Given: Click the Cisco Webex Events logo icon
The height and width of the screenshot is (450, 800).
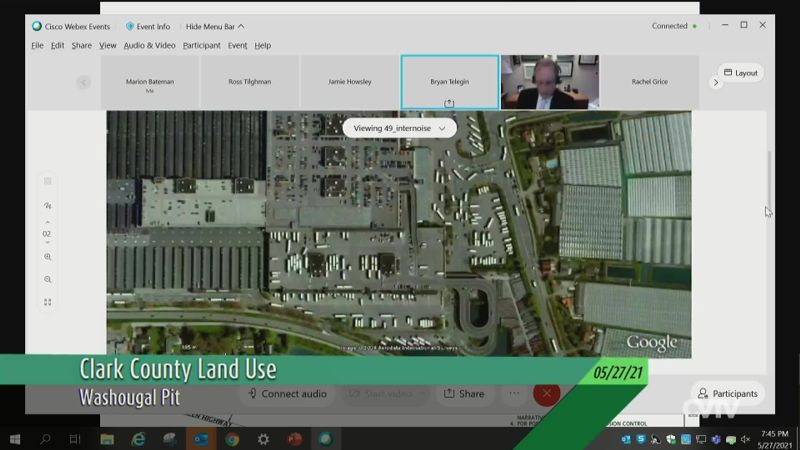Looking at the screenshot, I should pyautogui.click(x=37, y=26).
